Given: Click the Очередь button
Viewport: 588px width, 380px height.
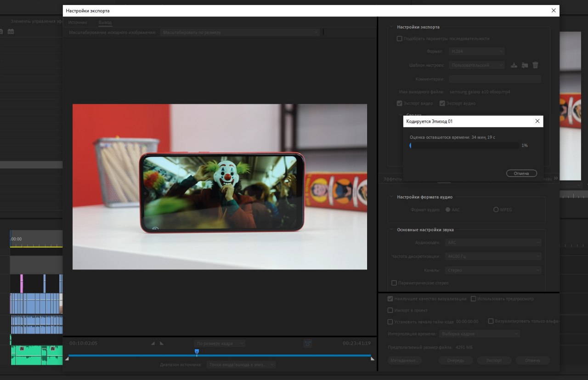Looking at the screenshot, I should pos(455,361).
